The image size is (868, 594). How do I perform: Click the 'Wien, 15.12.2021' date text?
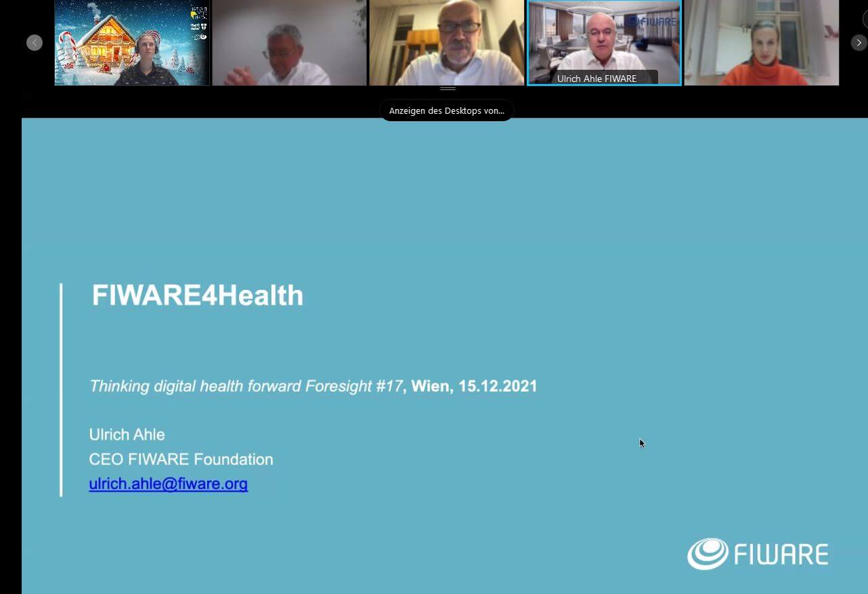pos(474,386)
